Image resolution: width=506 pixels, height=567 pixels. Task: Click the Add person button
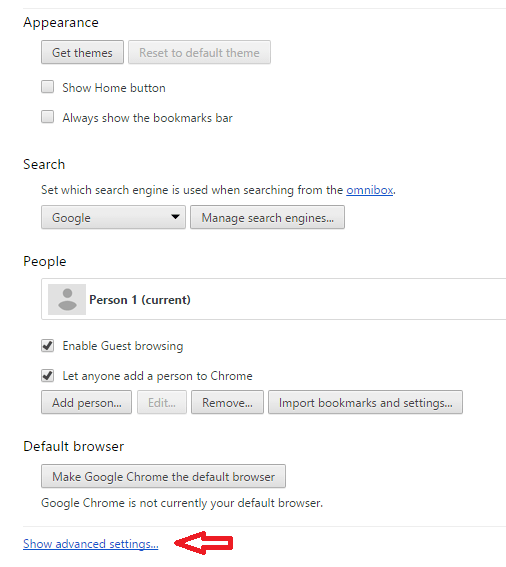tap(86, 402)
